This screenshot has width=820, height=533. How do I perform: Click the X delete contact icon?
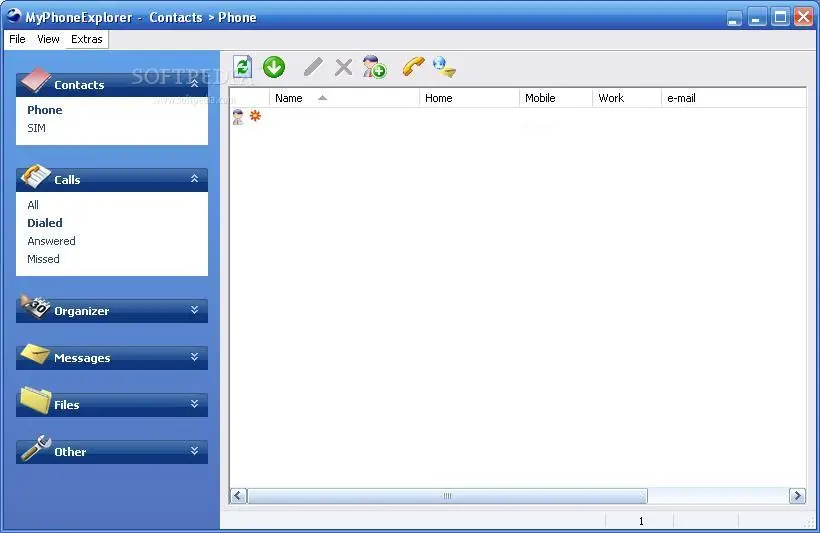pos(344,67)
